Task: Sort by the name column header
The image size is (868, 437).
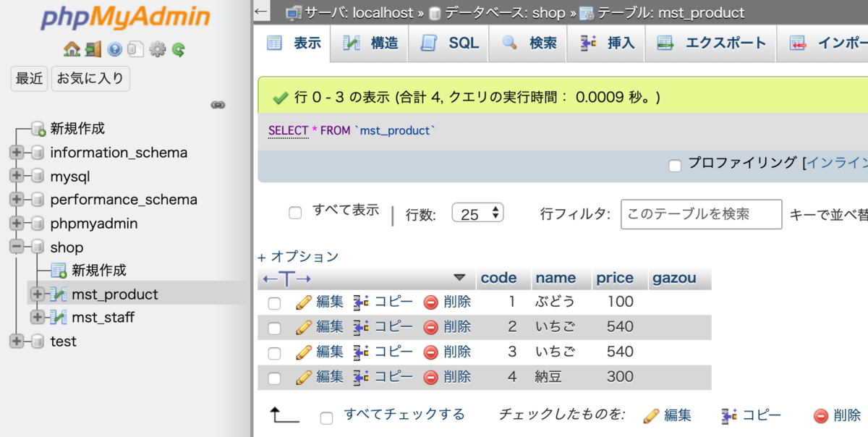Action: point(556,278)
